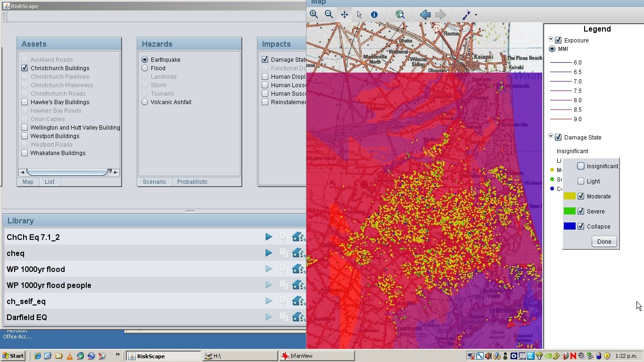Open the New Zealand region dropdown

click(476, 15)
